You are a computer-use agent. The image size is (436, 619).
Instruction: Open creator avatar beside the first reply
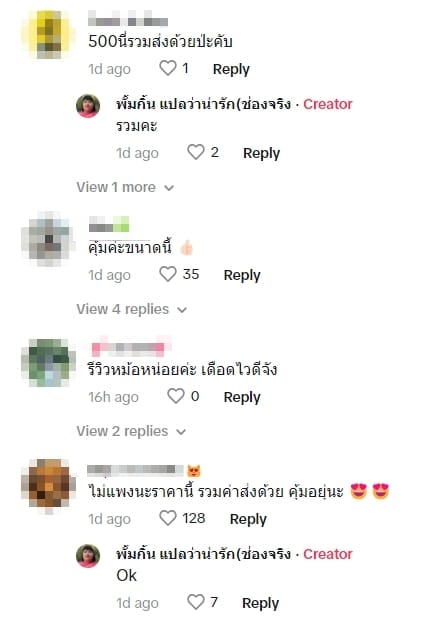point(88,106)
